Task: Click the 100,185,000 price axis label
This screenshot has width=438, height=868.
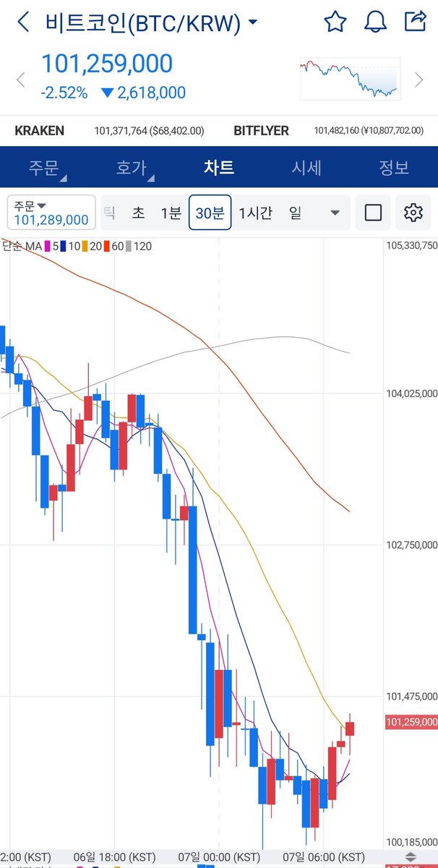Action: pos(411,842)
